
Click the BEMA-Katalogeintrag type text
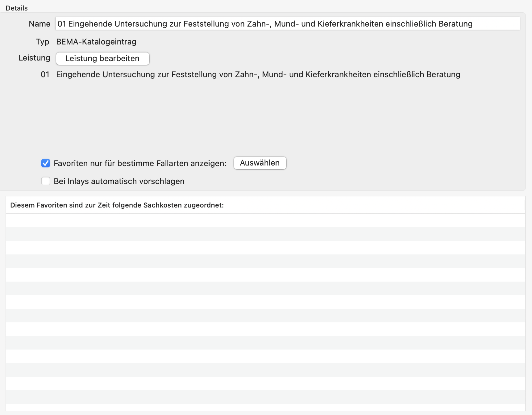point(96,42)
